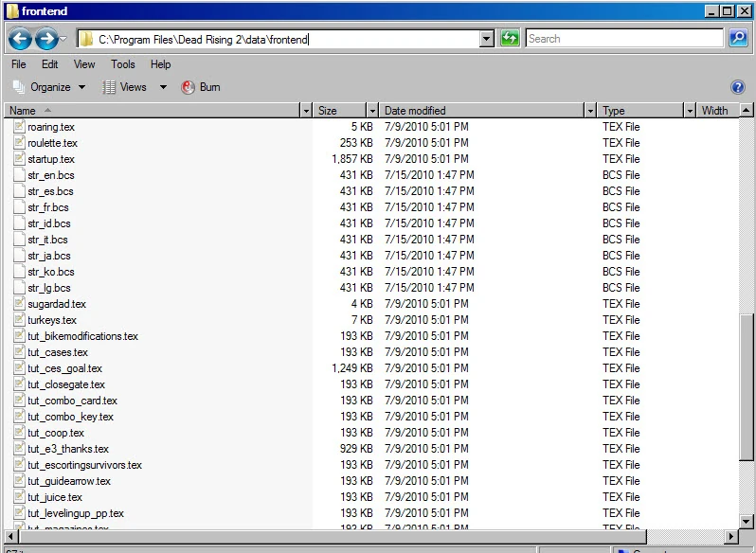Open the File menu

[19, 64]
